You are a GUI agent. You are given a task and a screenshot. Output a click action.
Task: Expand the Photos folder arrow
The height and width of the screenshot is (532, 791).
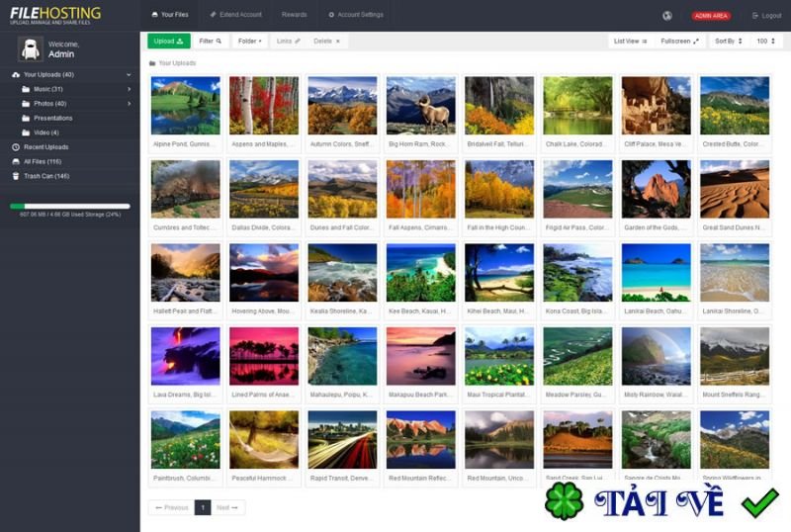pyautogui.click(x=130, y=104)
